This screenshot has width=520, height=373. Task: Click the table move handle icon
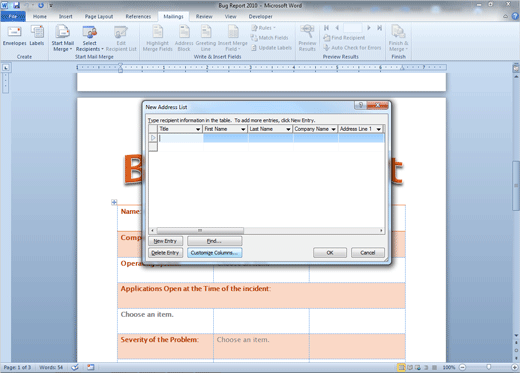pos(114,202)
